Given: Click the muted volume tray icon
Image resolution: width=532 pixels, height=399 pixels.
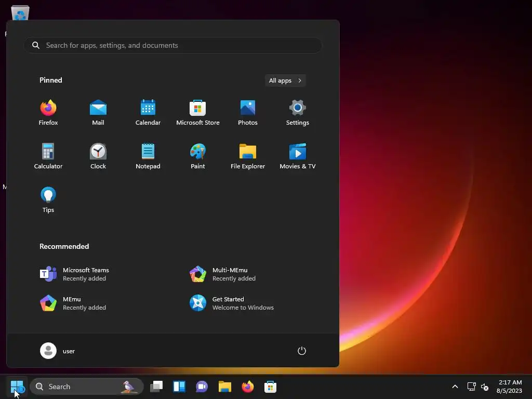Looking at the screenshot, I should (x=485, y=387).
